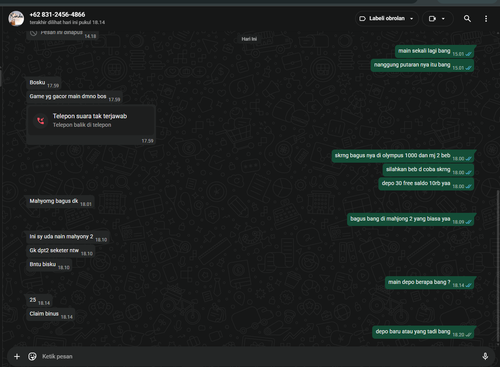Image resolution: width=500 pixels, height=367 pixels.
Task: Select message 'Game yg gacor main dmno bos'
Action: pos(75,97)
